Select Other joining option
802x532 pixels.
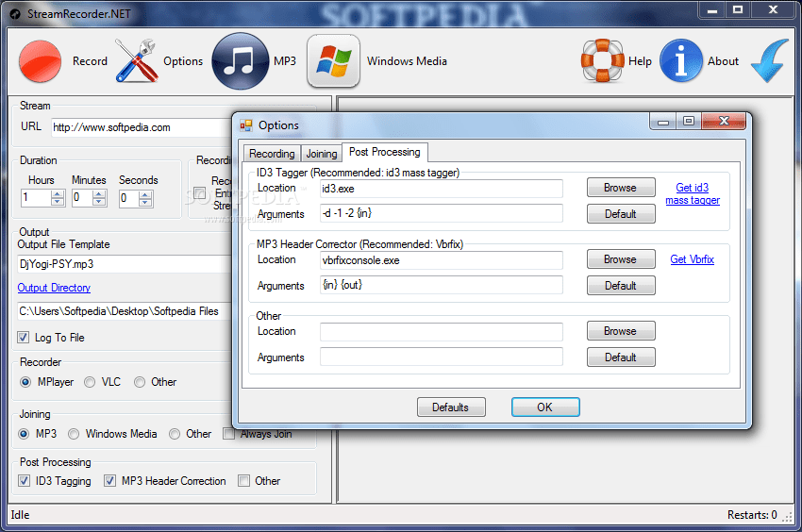tap(175, 434)
